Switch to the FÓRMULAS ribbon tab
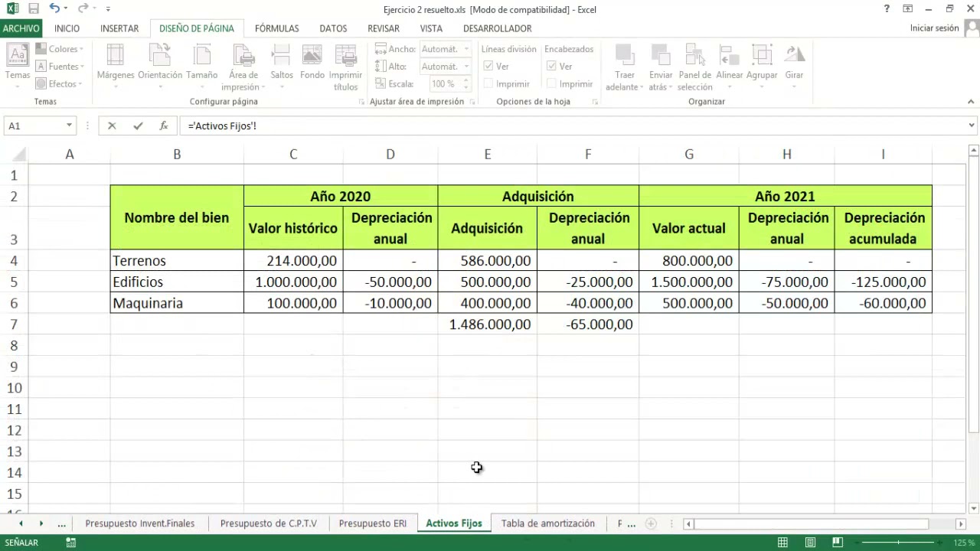Viewport: 980px width, 551px height. 276,28
